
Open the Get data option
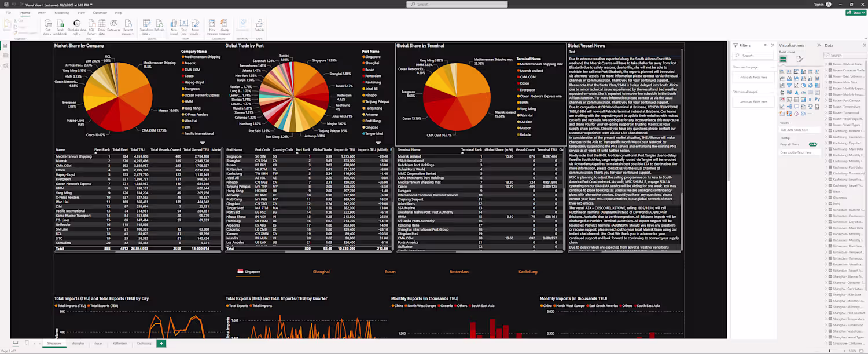click(48, 27)
